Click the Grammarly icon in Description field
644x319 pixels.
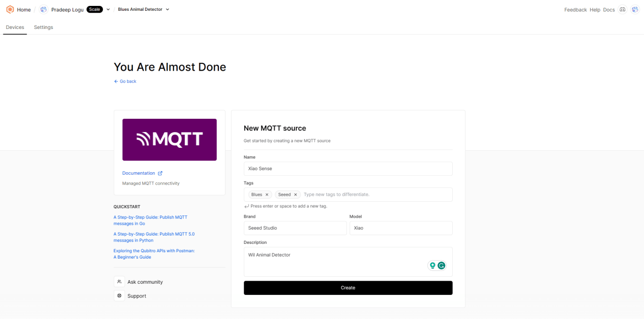coord(441,266)
